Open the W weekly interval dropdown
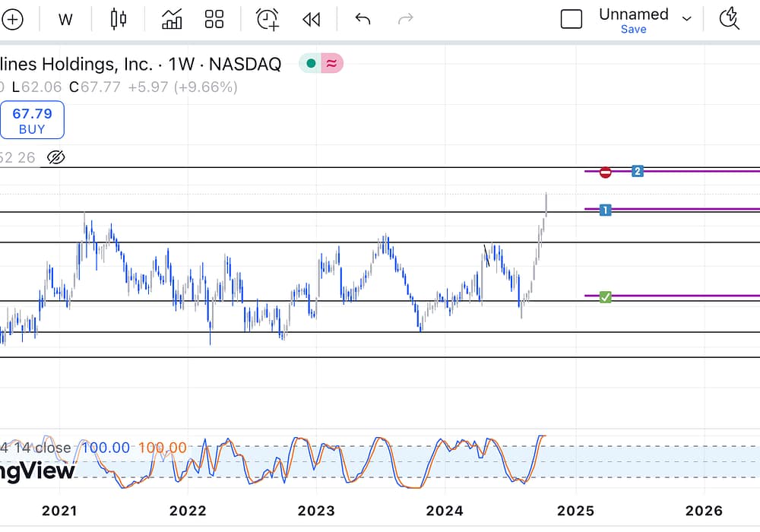Image resolution: width=760 pixels, height=532 pixels. click(x=65, y=20)
